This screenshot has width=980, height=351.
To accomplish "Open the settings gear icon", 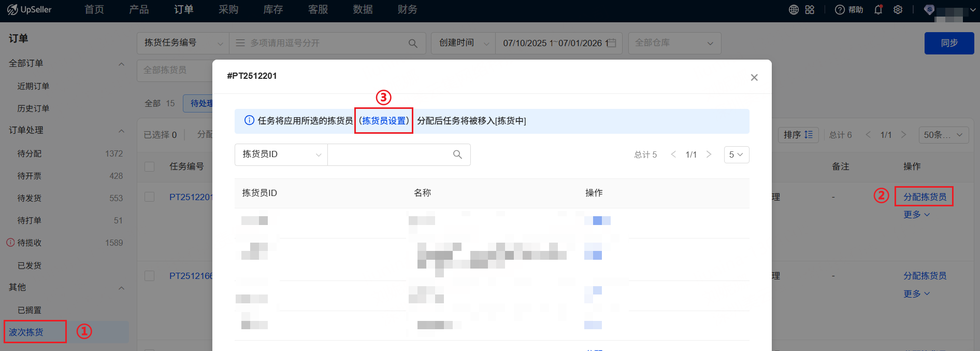I will pyautogui.click(x=898, y=10).
